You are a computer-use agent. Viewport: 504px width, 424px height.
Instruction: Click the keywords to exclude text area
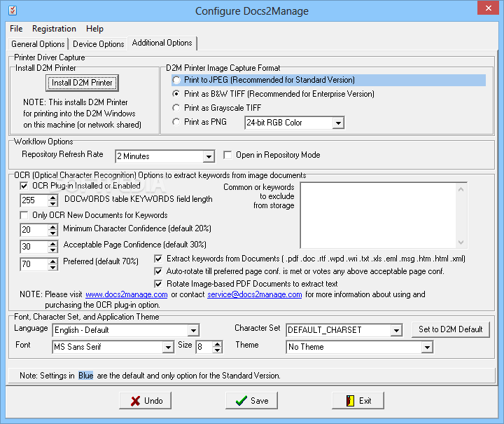(x=378, y=215)
